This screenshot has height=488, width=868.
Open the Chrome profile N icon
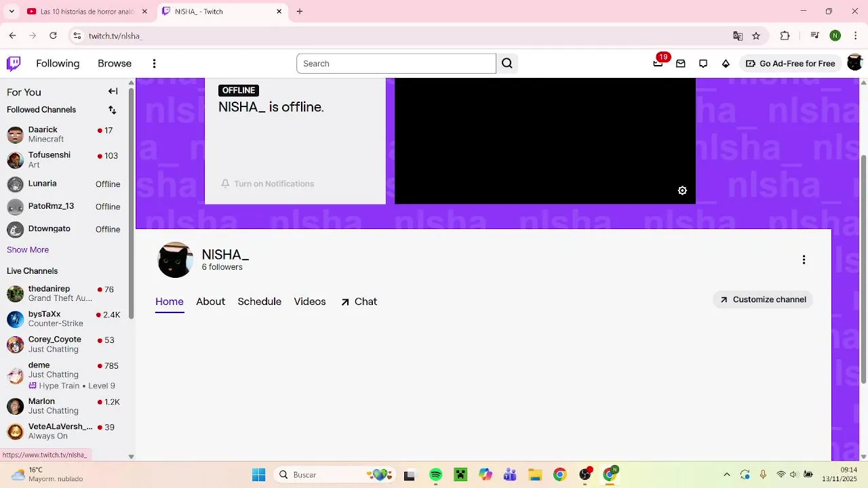coord(835,36)
